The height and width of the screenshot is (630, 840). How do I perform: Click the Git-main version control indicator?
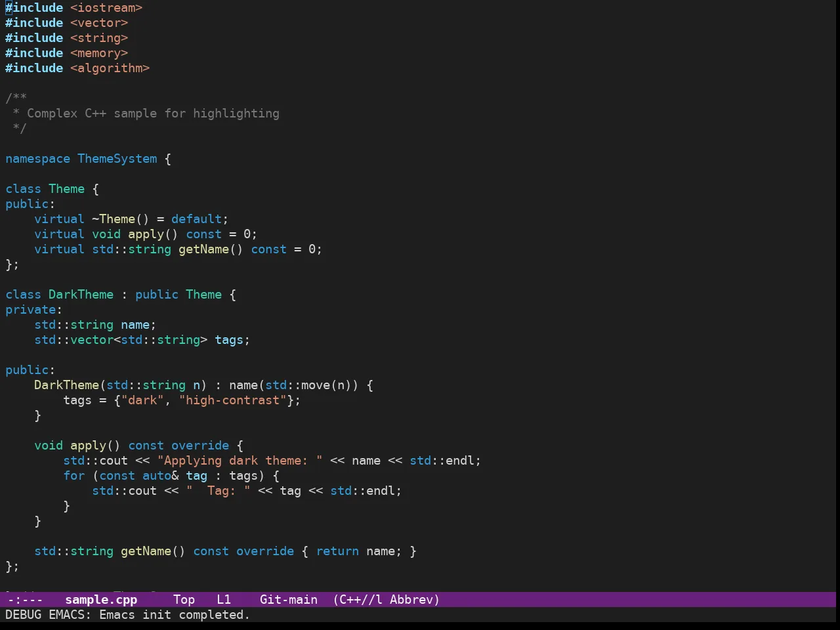pos(289,600)
